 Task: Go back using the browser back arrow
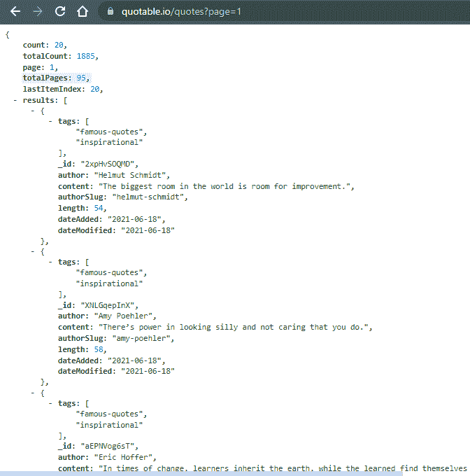[15, 12]
